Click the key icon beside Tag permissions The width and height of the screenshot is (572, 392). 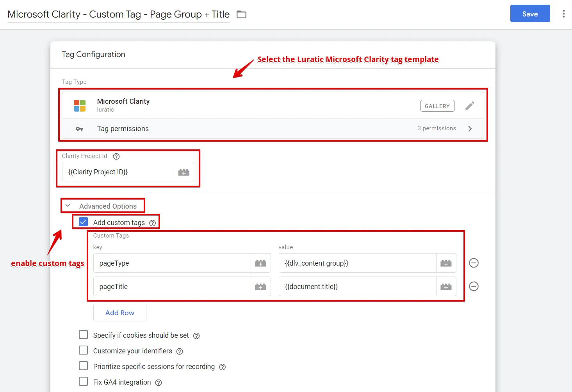coord(80,129)
